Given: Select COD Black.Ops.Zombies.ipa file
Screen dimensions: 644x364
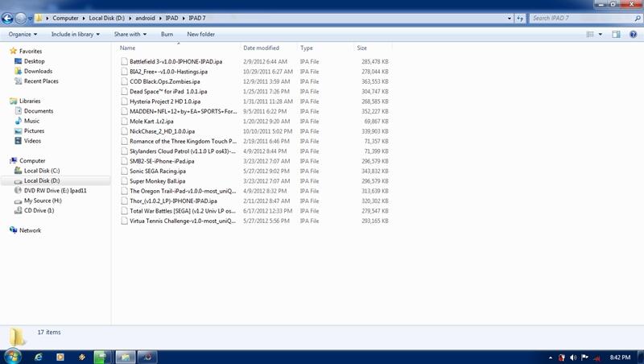Looking at the screenshot, I should click(165, 82).
